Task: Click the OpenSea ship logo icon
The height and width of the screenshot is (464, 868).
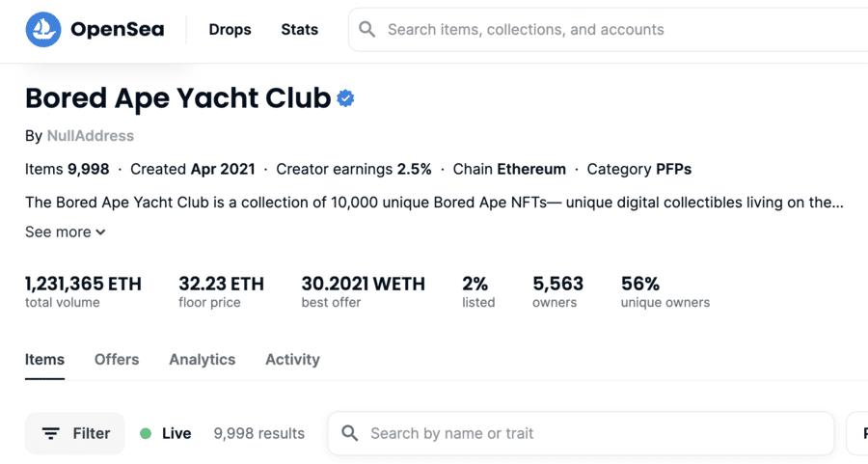Action: tap(43, 29)
